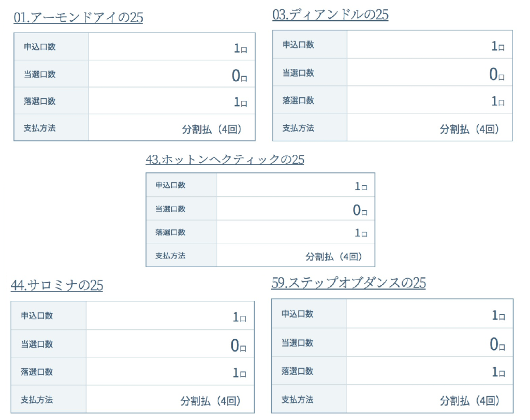Select 分割払（4回）in ディアンドル table

[x=469, y=129]
